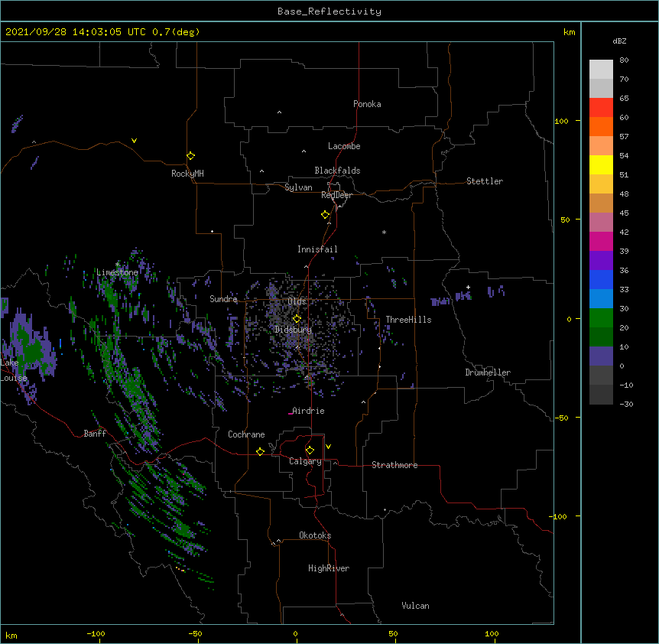Screen dimensions: 659x644
Task: Click the Sundre town label
Action: pyautogui.click(x=223, y=299)
